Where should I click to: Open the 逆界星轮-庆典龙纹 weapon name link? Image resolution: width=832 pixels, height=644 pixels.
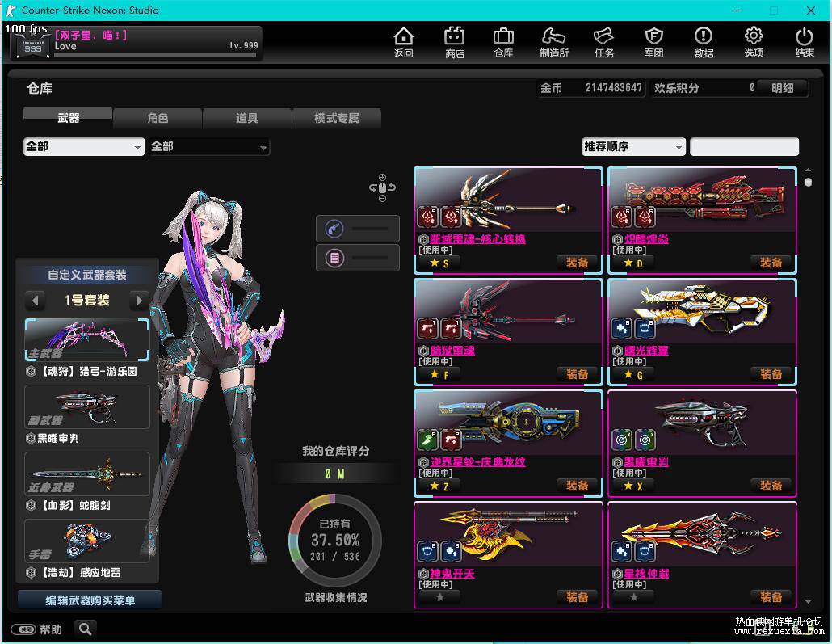(x=477, y=462)
